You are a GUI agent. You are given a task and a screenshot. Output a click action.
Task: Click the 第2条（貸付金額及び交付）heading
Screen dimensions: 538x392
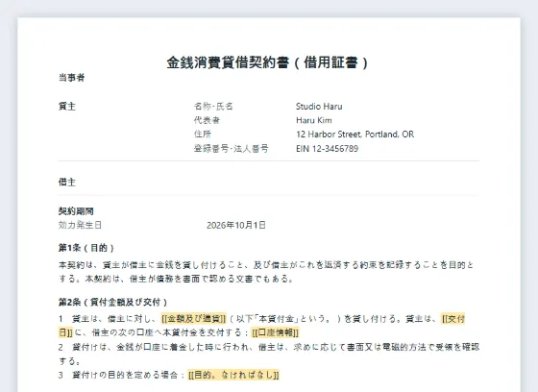click(x=113, y=303)
